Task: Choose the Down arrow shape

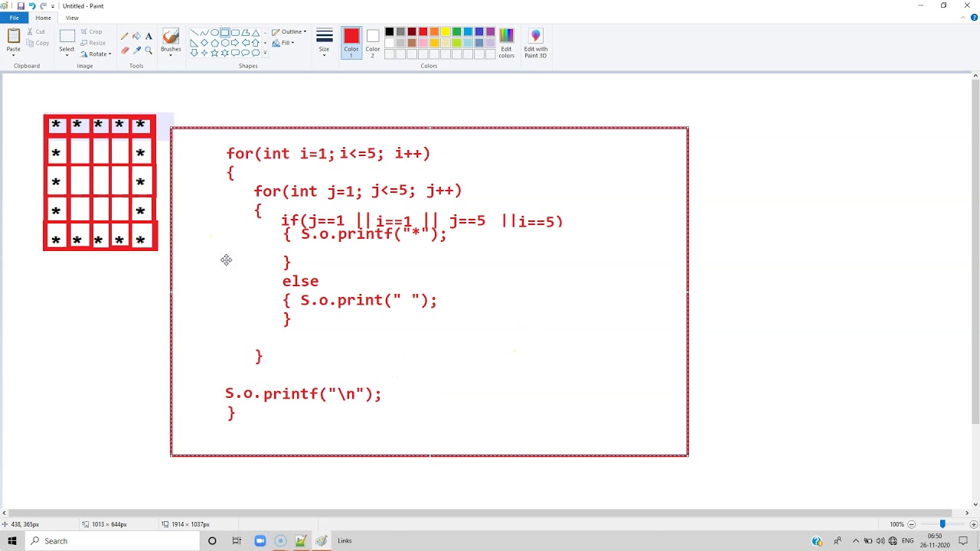Action: pos(194,53)
